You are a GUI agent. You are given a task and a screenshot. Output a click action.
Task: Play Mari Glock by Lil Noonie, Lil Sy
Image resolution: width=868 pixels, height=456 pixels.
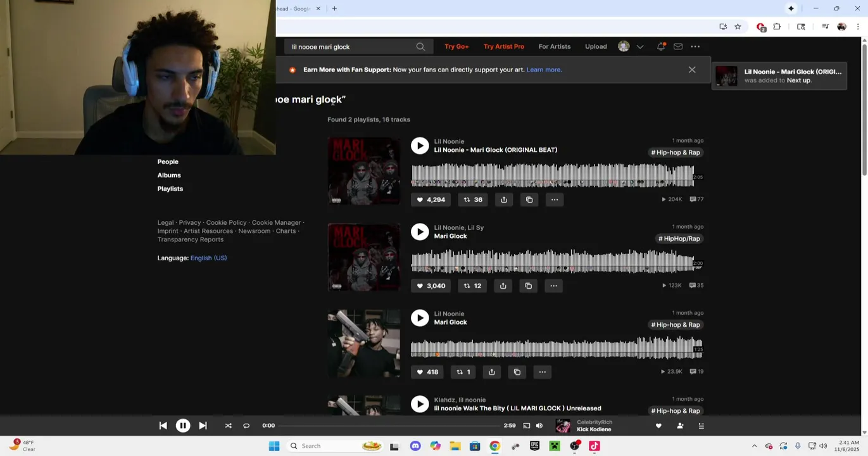tap(420, 232)
